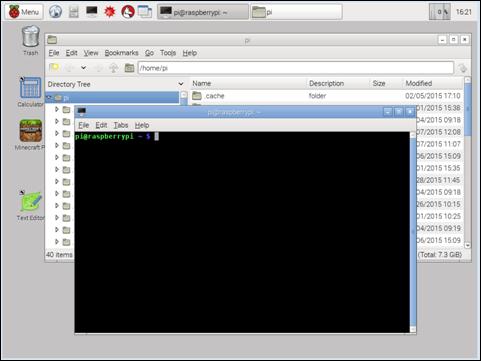This screenshot has width=481, height=361.
Task: Open the Directory Tree side pane dropdown
Action: (x=181, y=84)
